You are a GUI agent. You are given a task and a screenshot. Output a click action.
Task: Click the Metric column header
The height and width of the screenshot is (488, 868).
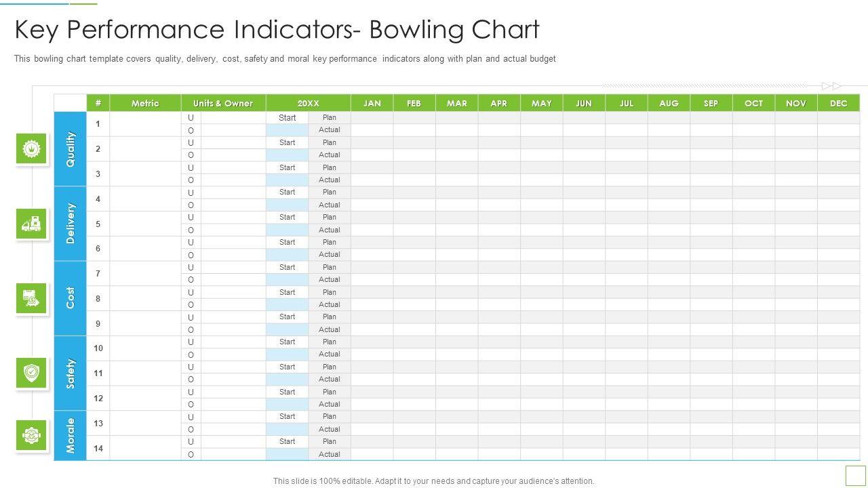point(145,103)
